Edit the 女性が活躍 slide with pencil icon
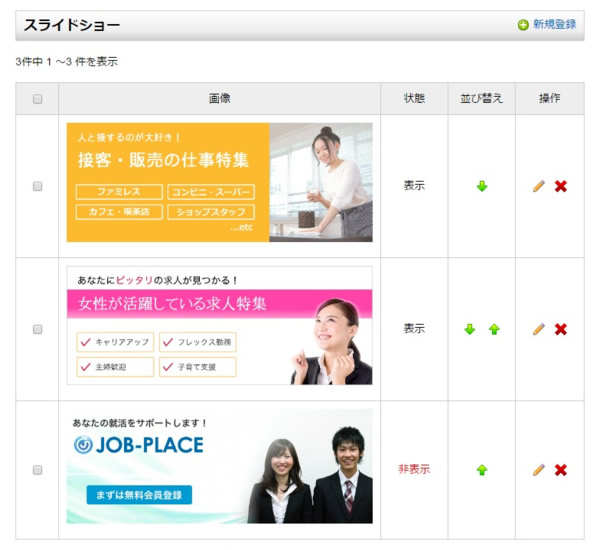The width and height of the screenshot is (600, 550). coord(539,329)
